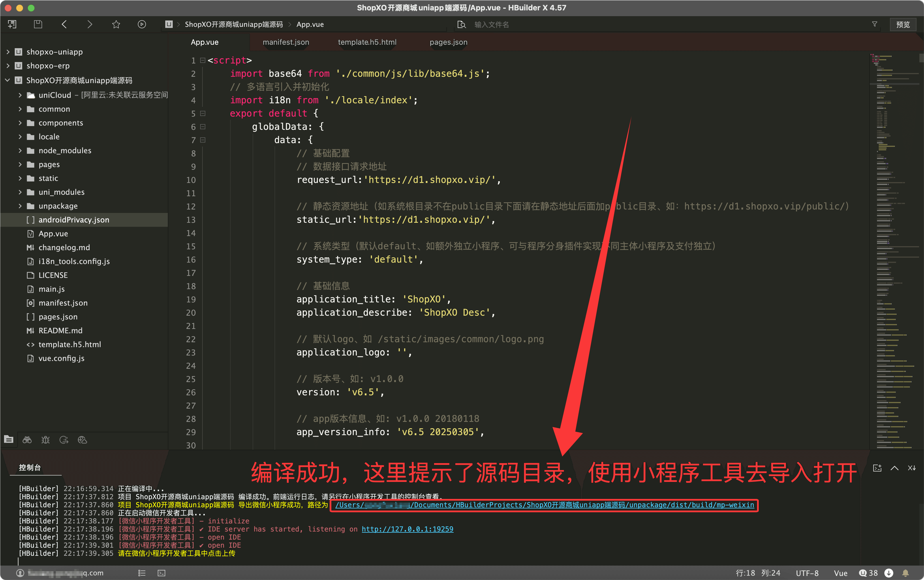Click the Vue language mode in status bar

pos(840,573)
